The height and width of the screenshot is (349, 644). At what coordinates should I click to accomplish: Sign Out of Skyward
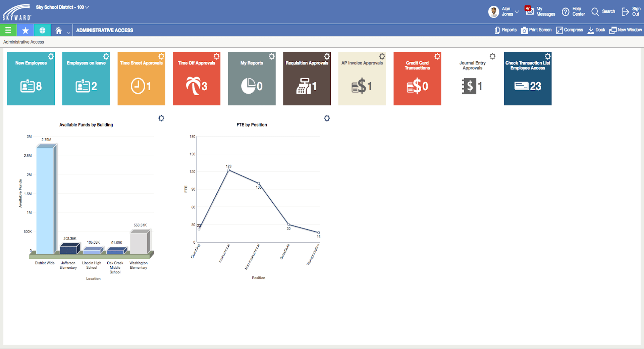pos(631,12)
